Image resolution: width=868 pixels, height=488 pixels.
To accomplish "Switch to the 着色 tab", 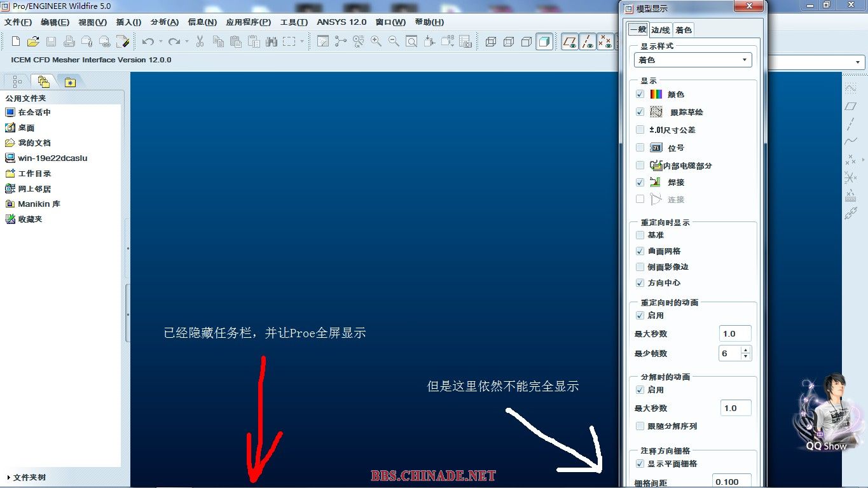I will [x=684, y=30].
